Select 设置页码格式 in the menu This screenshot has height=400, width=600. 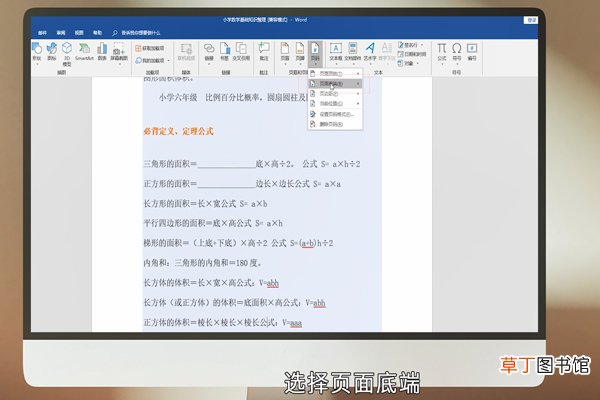335,114
